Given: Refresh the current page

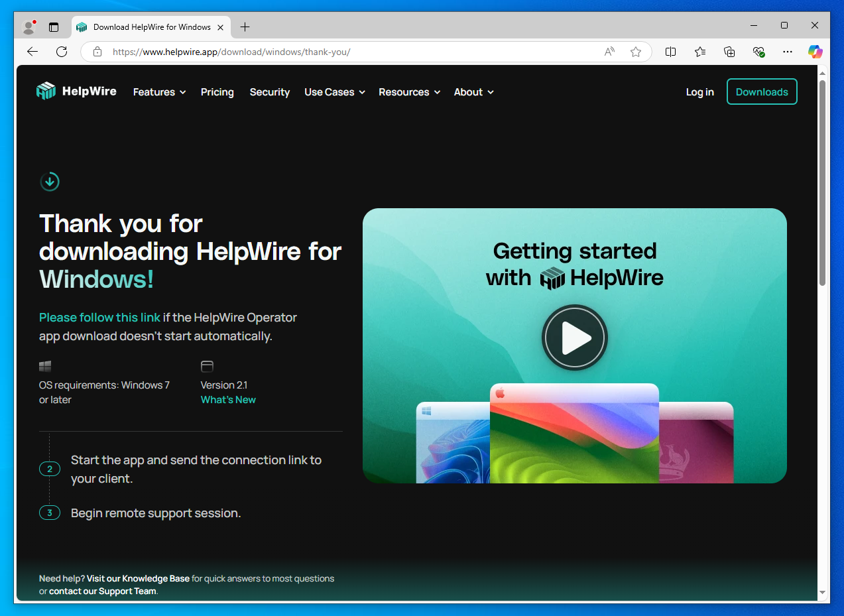Looking at the screenshot, I should tap(62, 52).
